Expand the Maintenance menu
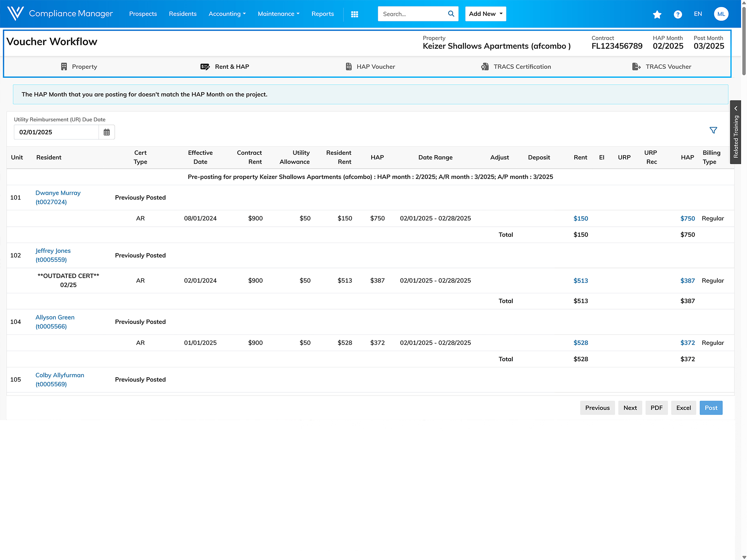The image size is (747, 560). (x=278, y=14)
